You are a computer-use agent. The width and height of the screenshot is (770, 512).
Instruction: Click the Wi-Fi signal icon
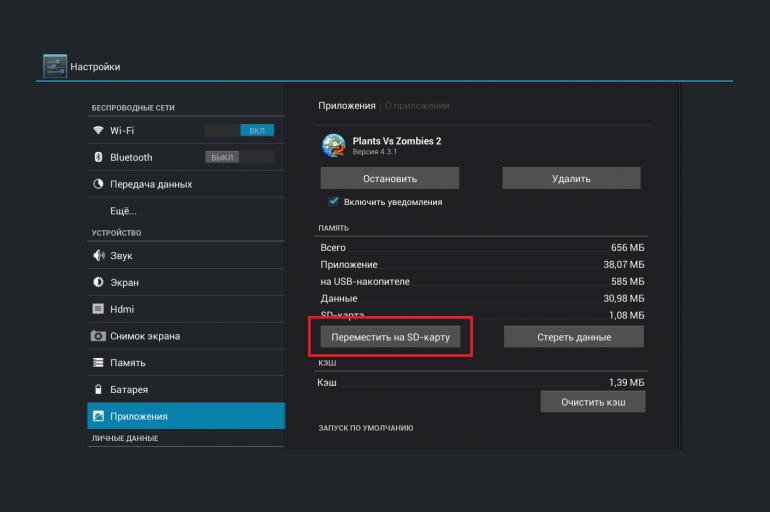tap(98, 130)
